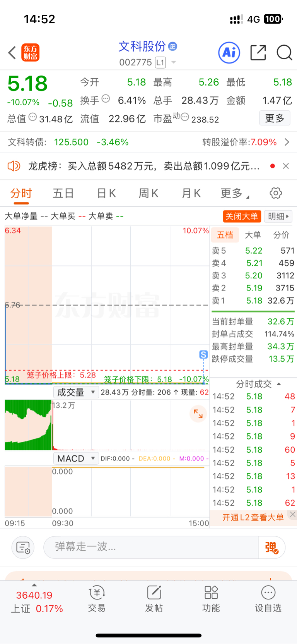Open 明细 detail arrow button
The width and height of the screenshot is (297, 644).
pyautogui.click(x=278, y=216)
